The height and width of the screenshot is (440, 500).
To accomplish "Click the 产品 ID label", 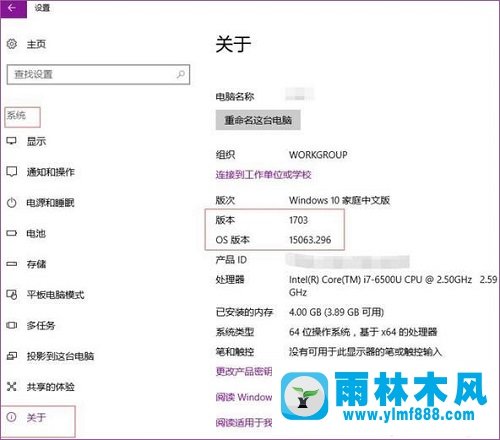I will [x=231, y=260].
